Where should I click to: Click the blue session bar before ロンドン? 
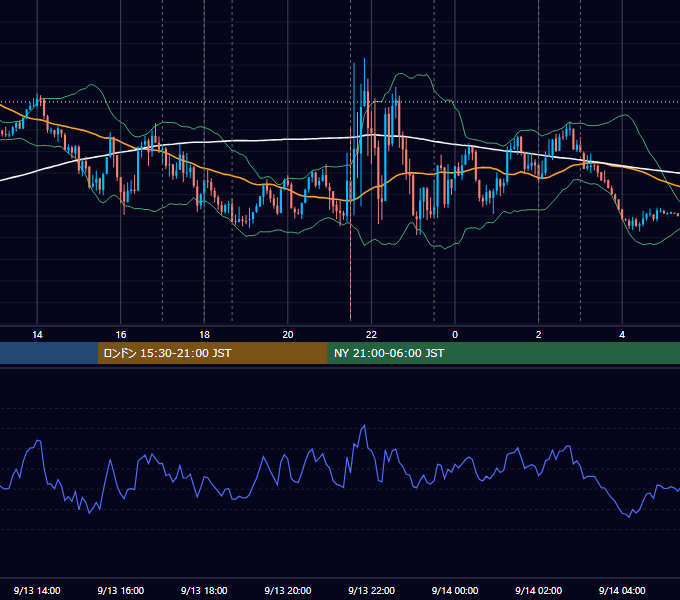point(49,353)
